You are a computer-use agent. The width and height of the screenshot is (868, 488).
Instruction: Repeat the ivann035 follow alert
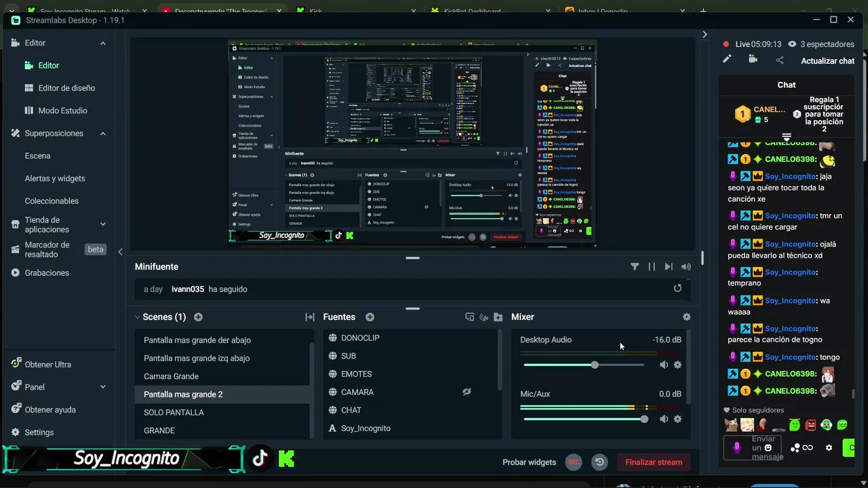coord(677,288)
